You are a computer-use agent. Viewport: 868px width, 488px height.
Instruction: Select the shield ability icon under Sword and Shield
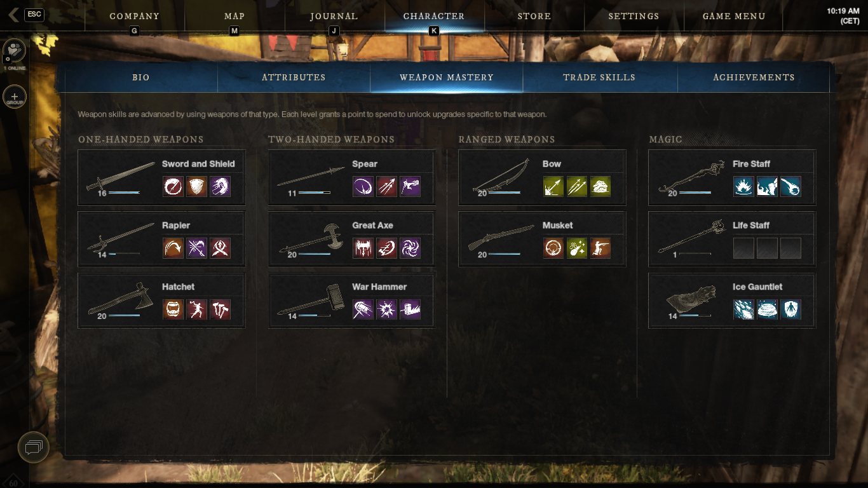coord(196,187)
